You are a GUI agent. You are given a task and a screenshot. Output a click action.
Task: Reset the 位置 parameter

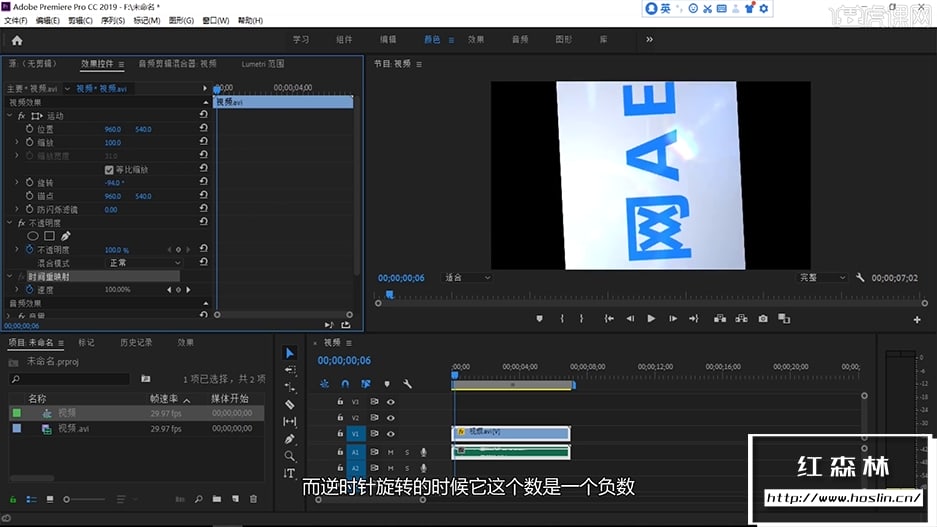tap(203, 128)
